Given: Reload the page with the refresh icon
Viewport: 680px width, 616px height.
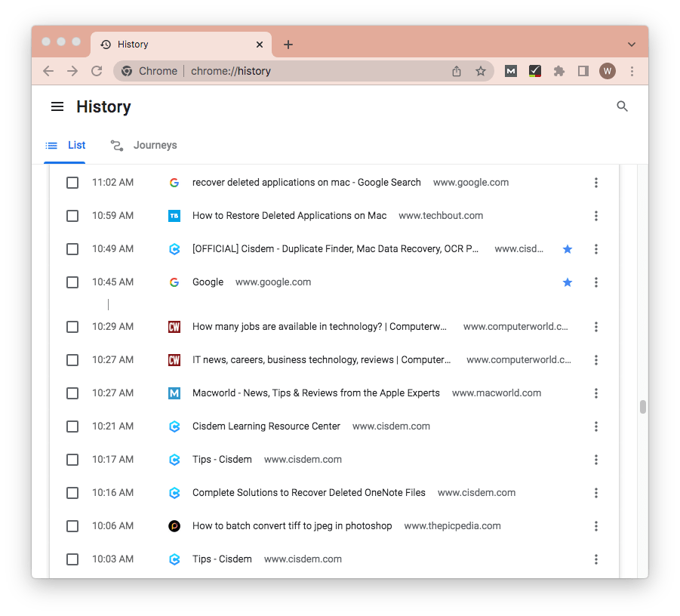Looking at the screenshot, I should click(97, 71).
